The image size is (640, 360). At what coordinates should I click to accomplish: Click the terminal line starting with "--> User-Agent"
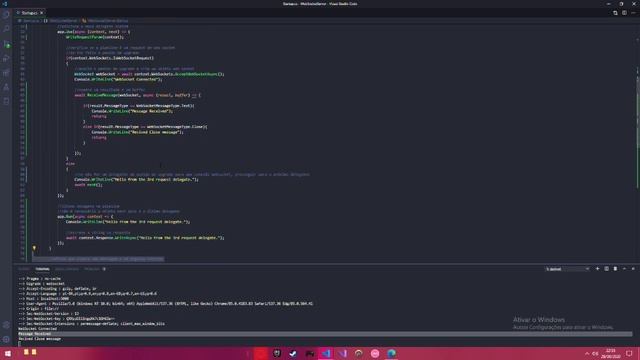point(166,304)
